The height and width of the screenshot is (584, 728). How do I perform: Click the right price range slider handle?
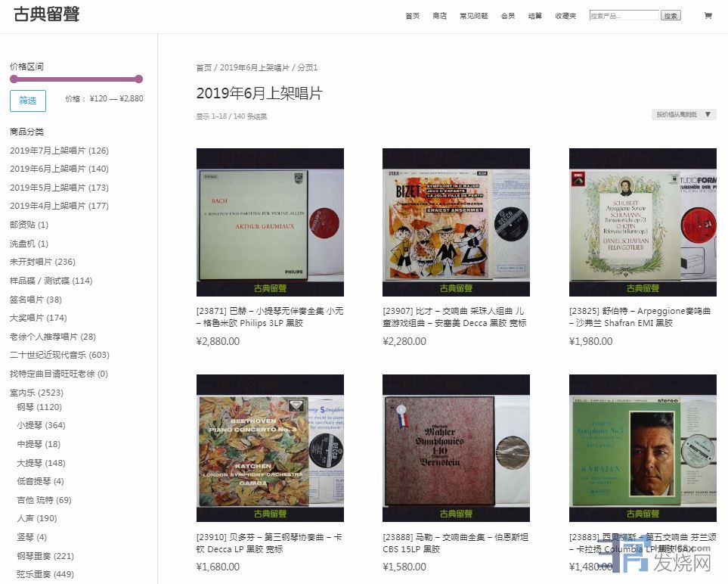(138, 79)
